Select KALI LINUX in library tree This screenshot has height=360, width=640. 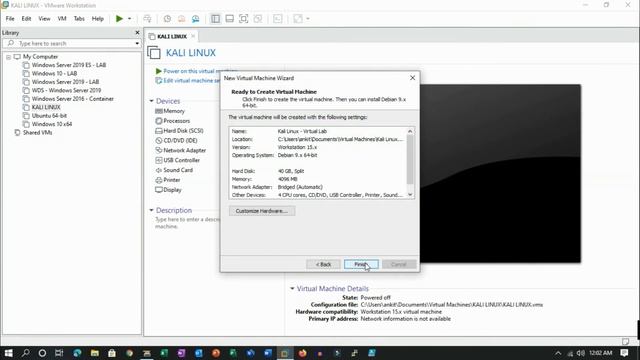pyautogui.click(x=46, y=107)
